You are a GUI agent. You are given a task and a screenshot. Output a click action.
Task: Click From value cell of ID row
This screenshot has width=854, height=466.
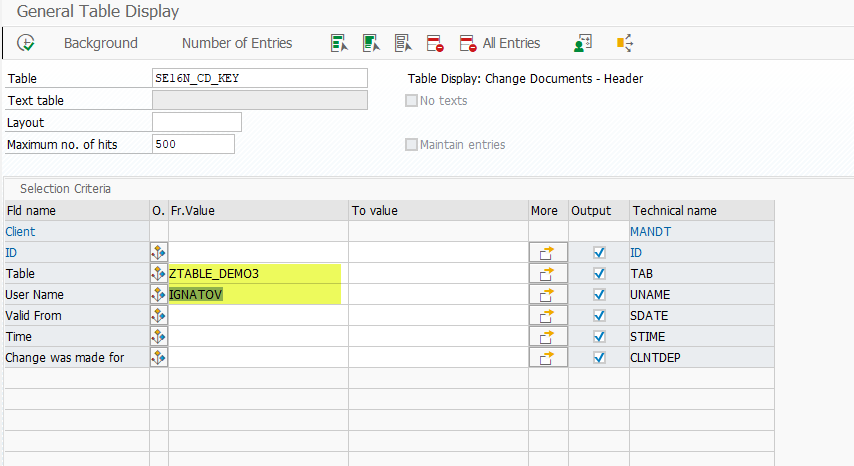coord(258,253)
